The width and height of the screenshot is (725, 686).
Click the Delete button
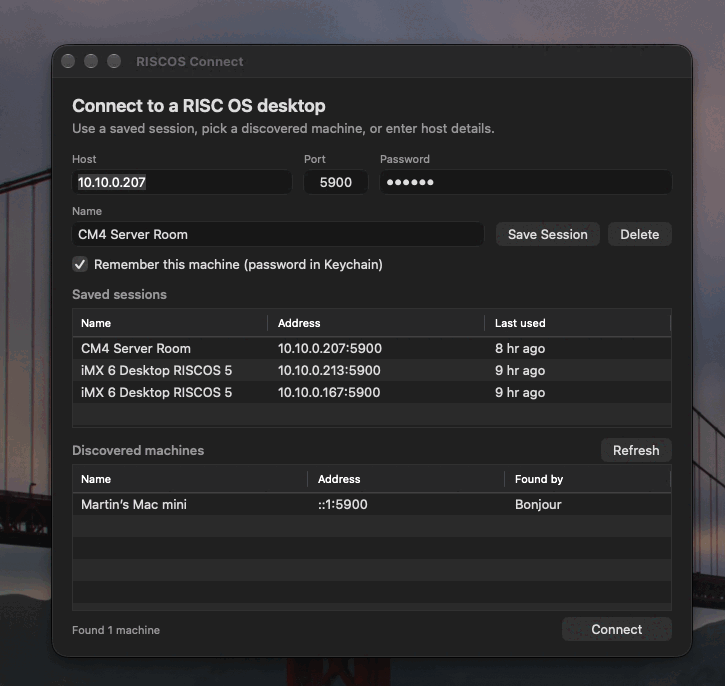(x=639, y=234)
